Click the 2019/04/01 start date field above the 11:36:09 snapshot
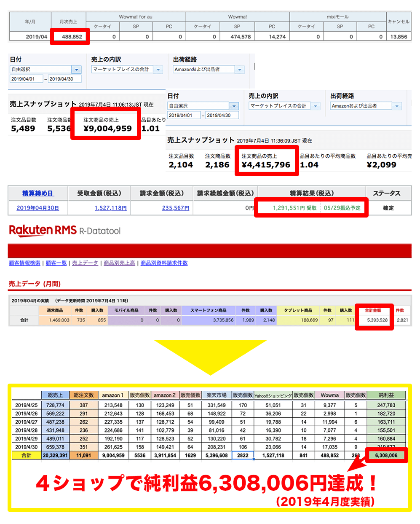 [184, 115]
